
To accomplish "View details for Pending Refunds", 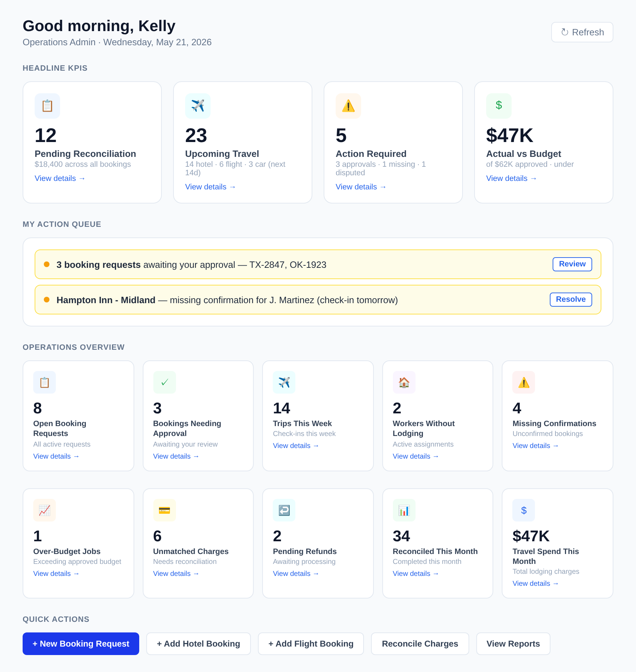I will [296, 573].
